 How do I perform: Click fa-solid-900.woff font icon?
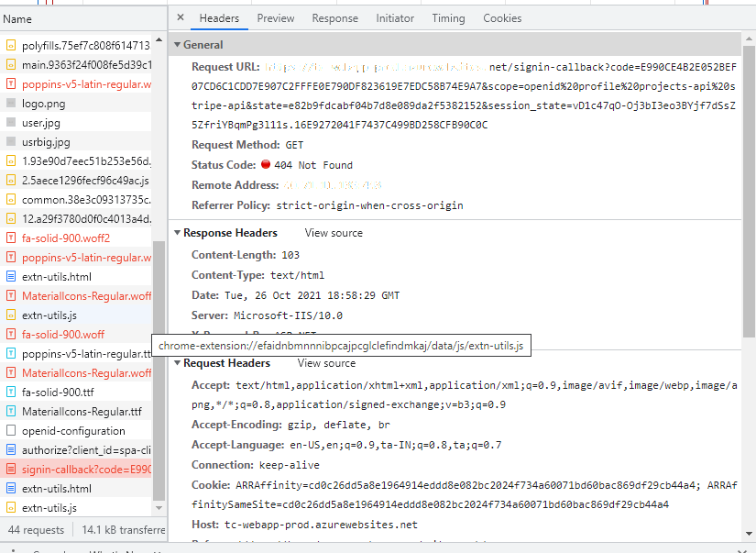pos(11,335)
